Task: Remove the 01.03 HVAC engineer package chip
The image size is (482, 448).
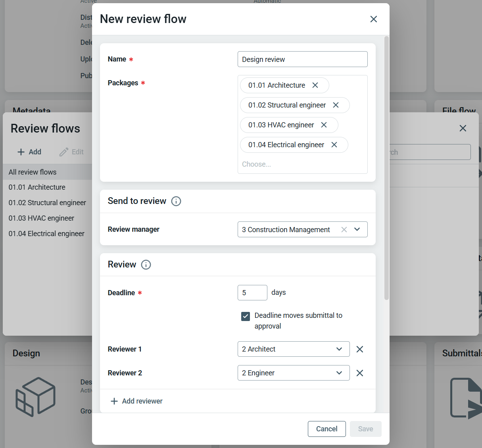Action: pyautogui.click(x=324, y=125)
